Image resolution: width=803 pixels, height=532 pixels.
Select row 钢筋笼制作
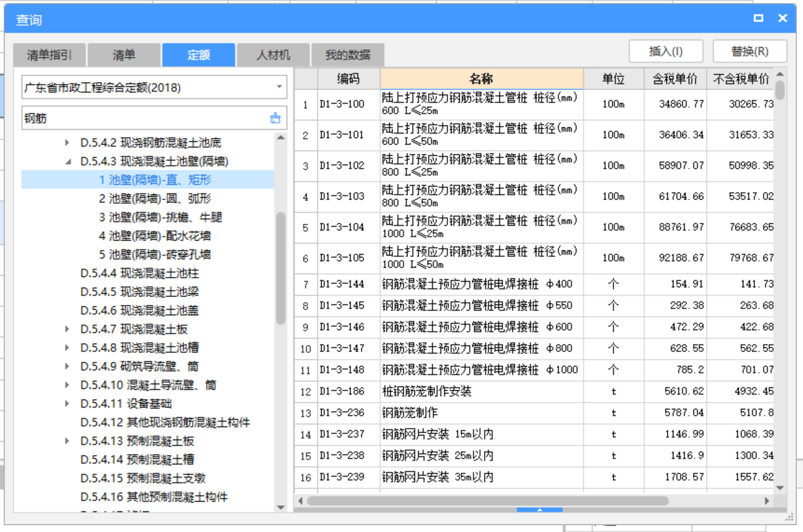tap(481, 413)
